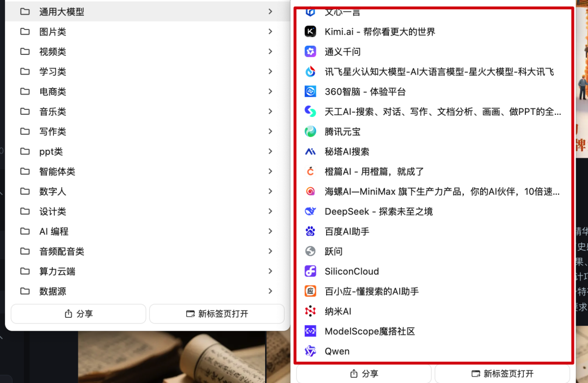Open the 跃问 bookmark

(434, 251)
